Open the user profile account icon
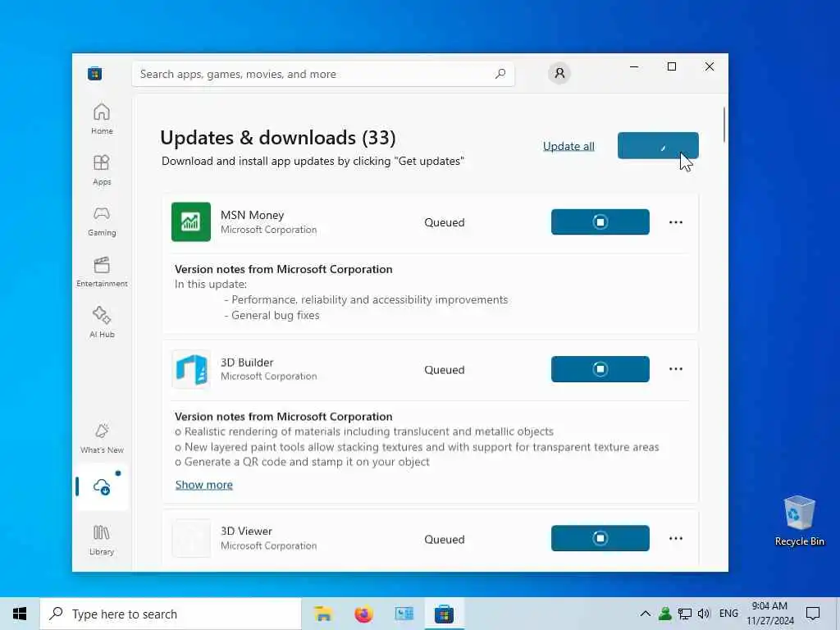This screenshot has height=630, width=840. (x=559, y=73)
